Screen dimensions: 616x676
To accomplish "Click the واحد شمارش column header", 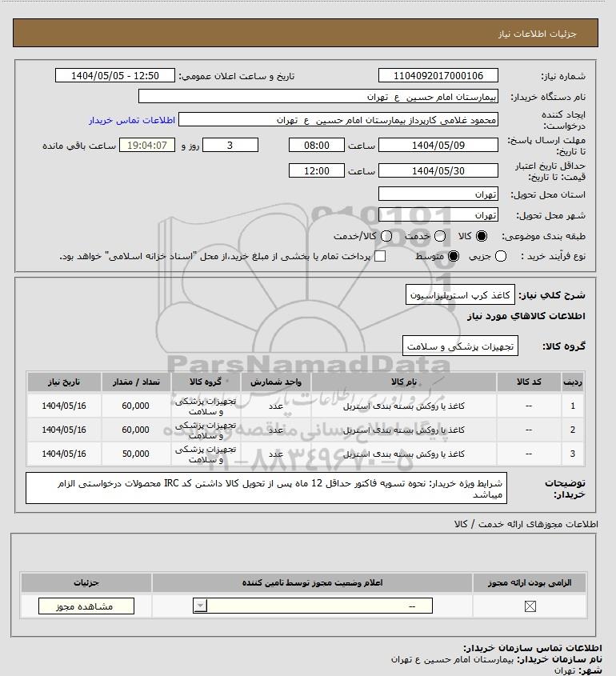I will coord(276,382).
